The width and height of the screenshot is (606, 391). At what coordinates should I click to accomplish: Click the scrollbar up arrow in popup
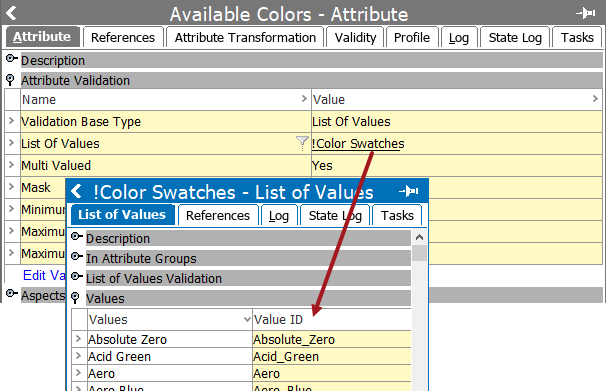(x=419, y=238)
